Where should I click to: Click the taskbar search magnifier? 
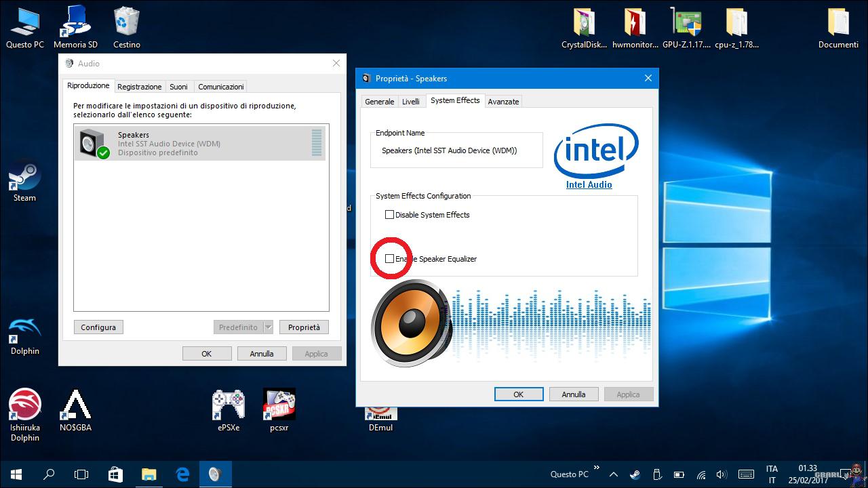(x=49, y=474)
